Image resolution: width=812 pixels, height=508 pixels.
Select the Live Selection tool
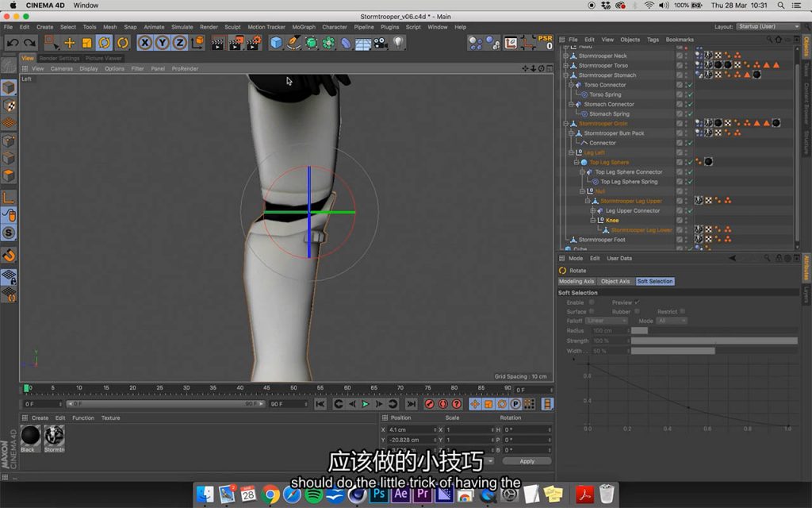[51, 43]
